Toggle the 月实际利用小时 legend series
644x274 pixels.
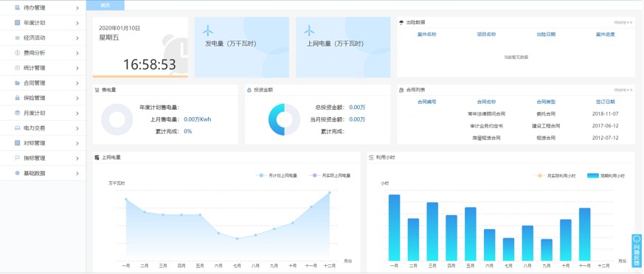[555, 175]
